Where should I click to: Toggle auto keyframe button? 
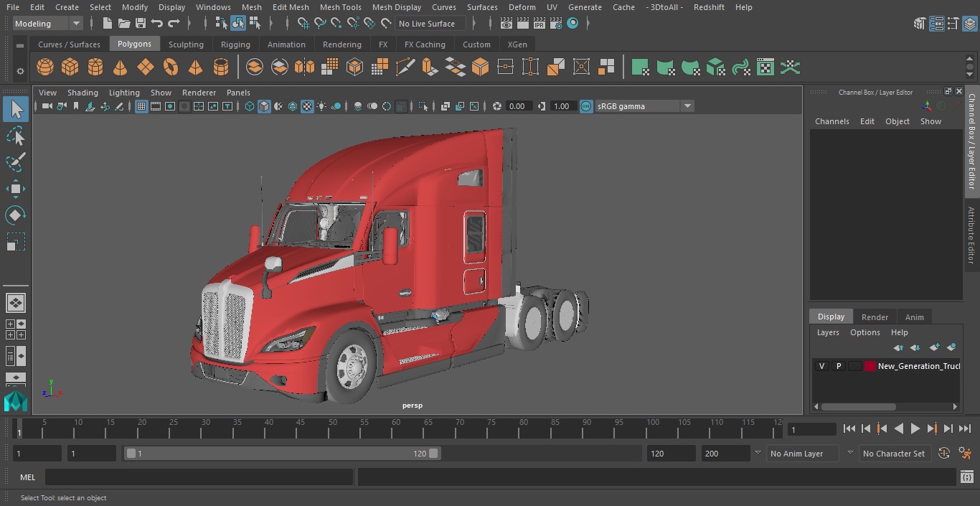(x=944, y=454)
